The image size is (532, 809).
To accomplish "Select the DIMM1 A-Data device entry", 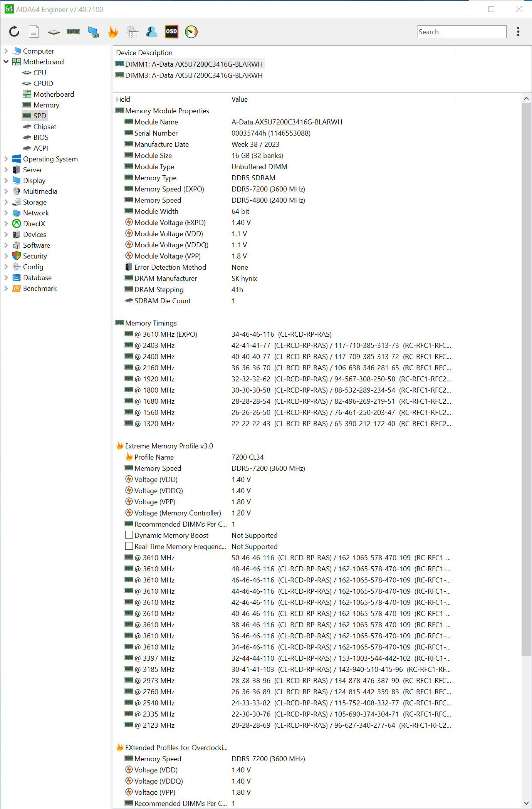I will (189, 64).
